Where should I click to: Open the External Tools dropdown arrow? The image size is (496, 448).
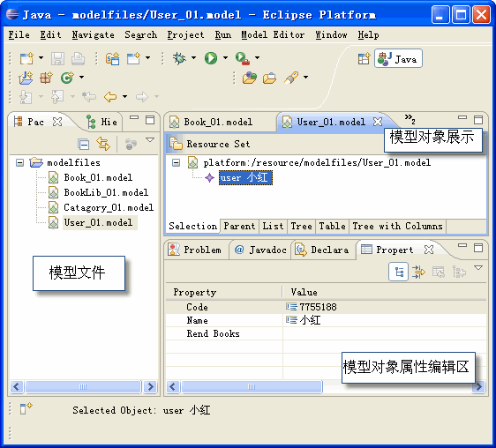pos(257,58)
